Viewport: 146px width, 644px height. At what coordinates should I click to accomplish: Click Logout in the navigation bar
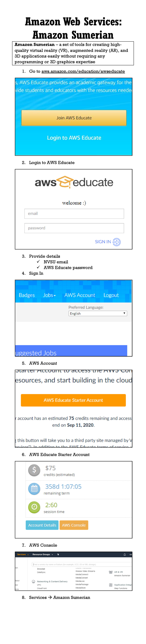point(111,295)
